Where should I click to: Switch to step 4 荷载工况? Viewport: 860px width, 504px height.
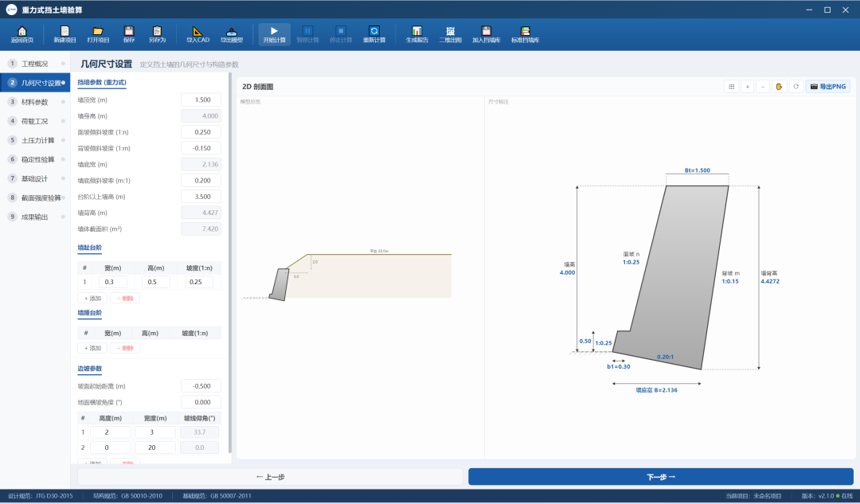tap(35, 121)
